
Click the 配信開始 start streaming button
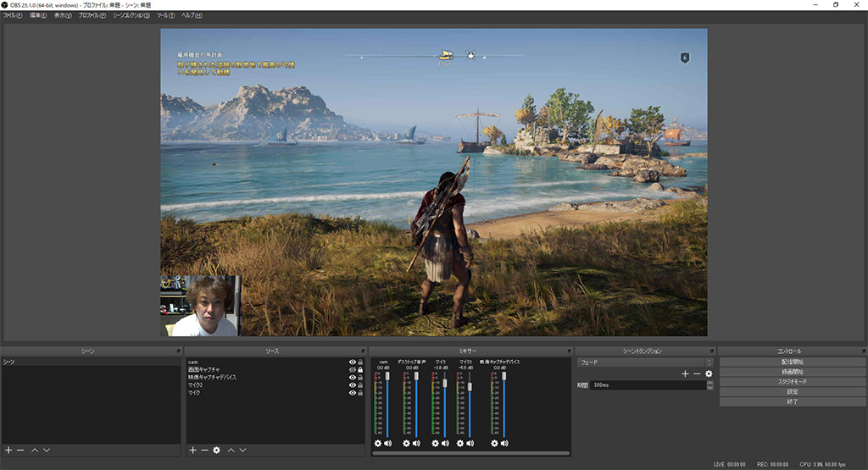(x=792, y=362)
